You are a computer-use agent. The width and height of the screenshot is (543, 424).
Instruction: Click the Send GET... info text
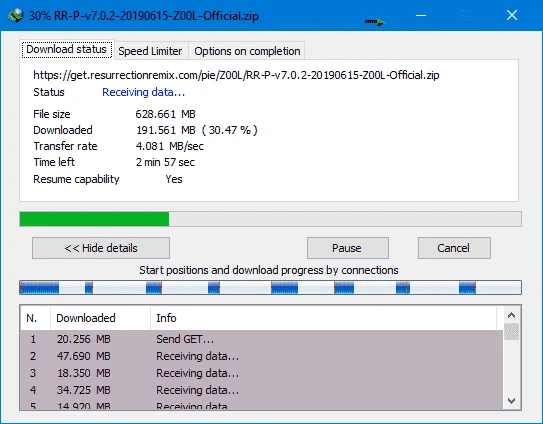185,339
